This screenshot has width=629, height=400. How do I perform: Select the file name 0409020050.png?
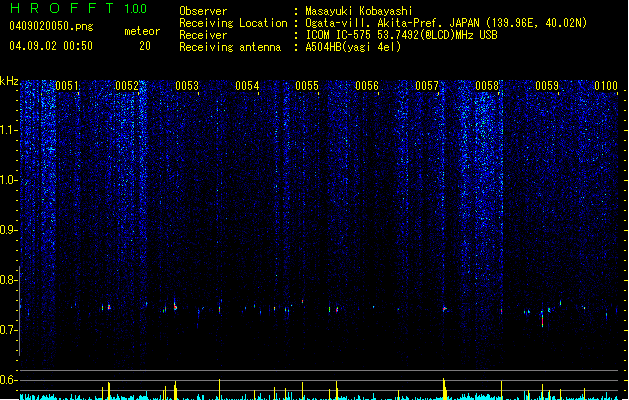point(51,26)
